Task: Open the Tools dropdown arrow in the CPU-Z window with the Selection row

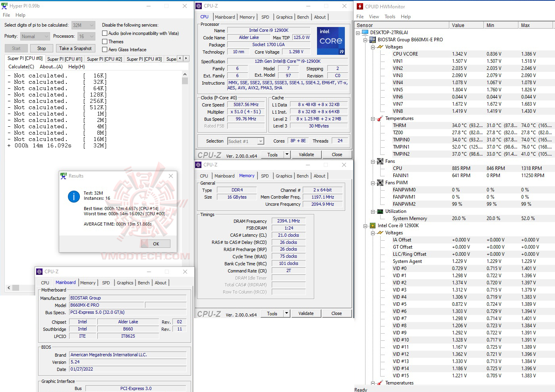Action: click(287, 154)
